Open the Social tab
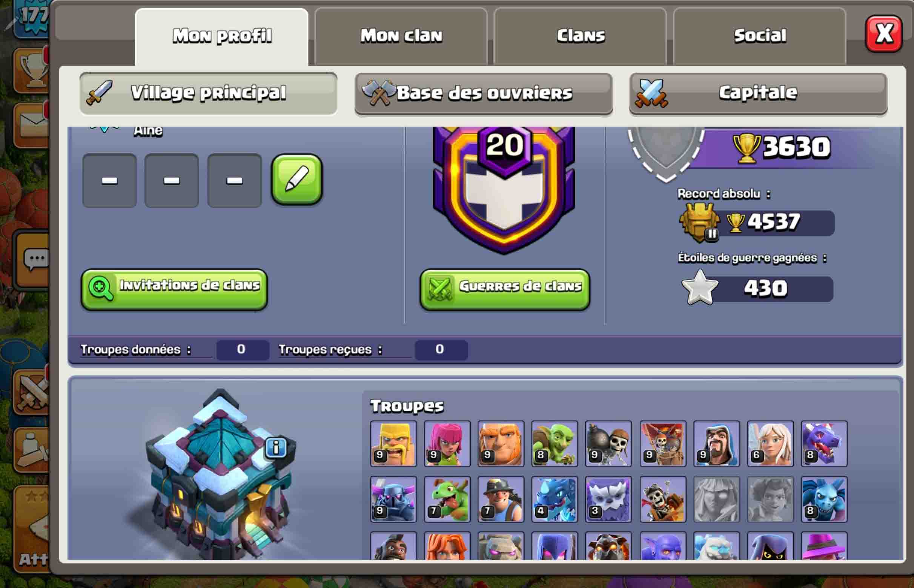Screen dimensions: 914x588 click(x=760, y=36)
